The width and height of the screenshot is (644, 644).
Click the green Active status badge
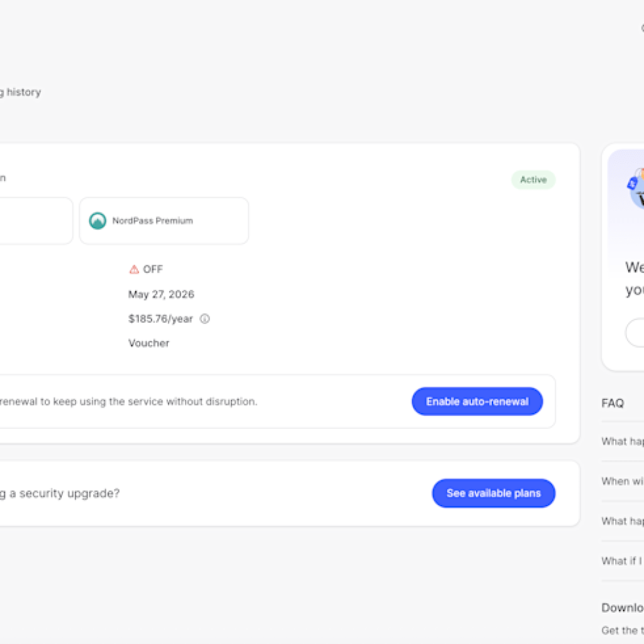point(533,180)
